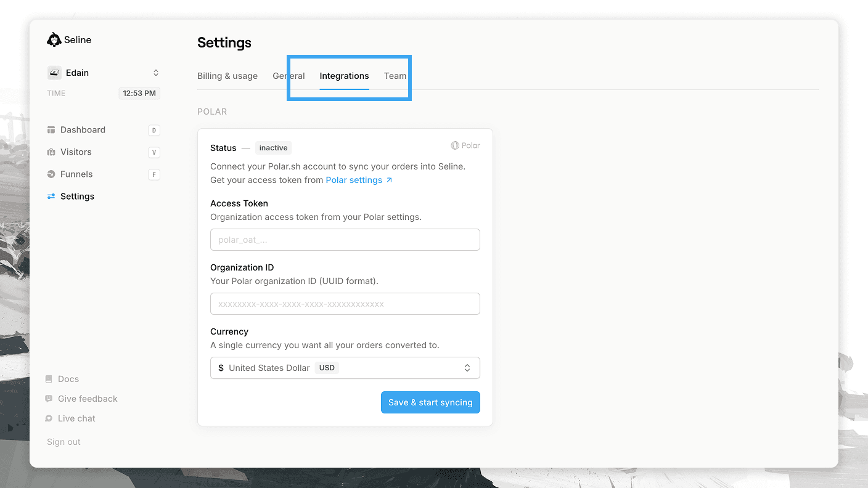The image size is (868, 488).
Task: Click the Organization ID label
Action: click(x=242, y=267)
